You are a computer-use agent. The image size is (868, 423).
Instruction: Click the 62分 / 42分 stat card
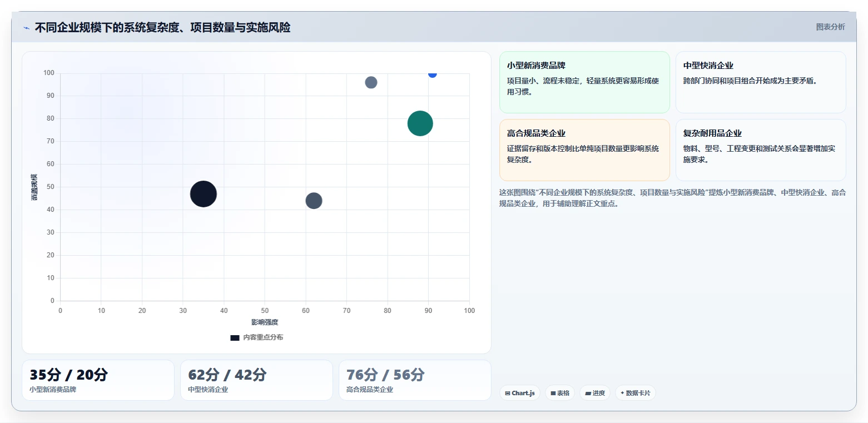coord(256,380)
